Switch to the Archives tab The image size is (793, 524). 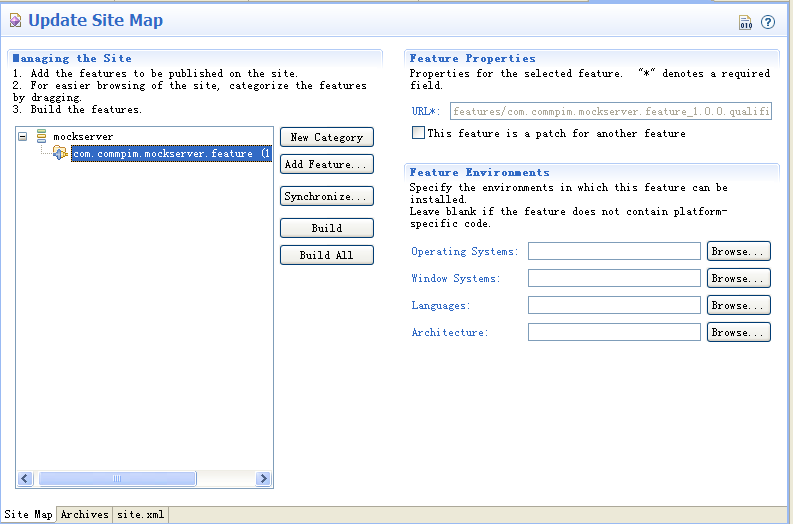pos(84,515)
